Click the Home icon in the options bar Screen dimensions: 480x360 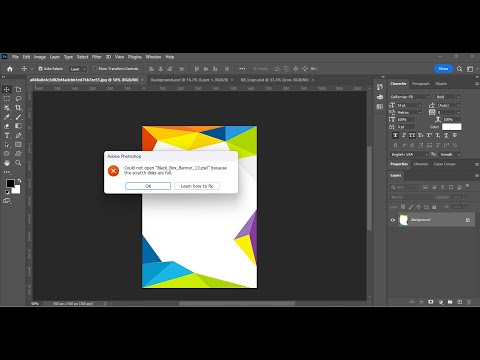pos(10,69)
